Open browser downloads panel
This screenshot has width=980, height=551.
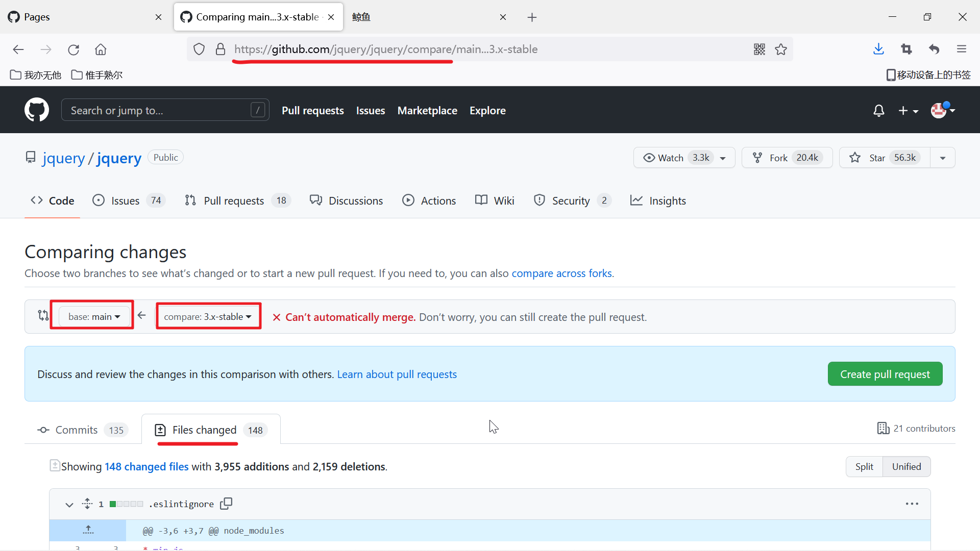click(878, 49)
